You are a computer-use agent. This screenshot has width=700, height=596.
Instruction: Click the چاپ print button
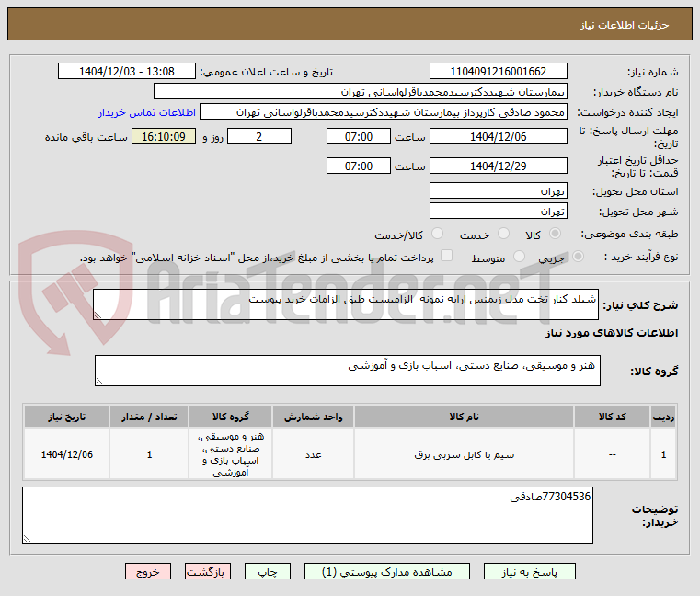click(x=268, y=571)
